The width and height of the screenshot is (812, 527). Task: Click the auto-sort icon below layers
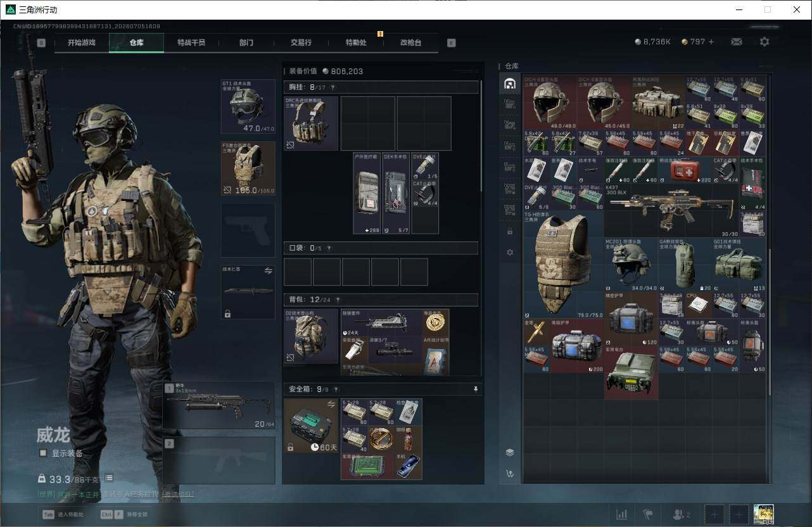(510, 473)
